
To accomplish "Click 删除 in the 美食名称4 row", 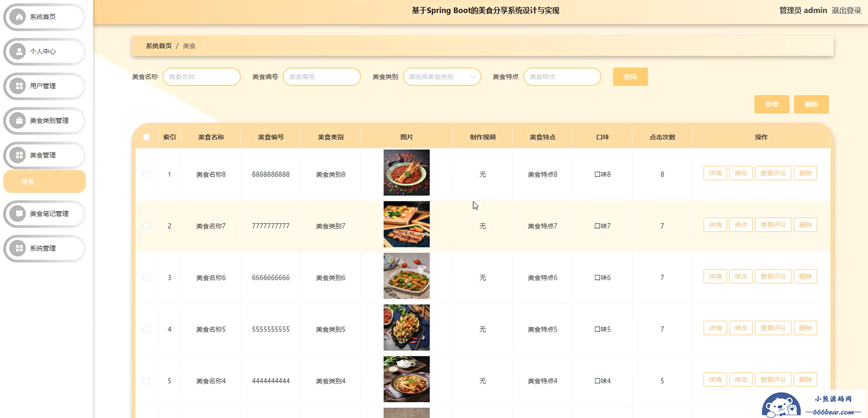I will pyautogui.click(x=805, y=380).
